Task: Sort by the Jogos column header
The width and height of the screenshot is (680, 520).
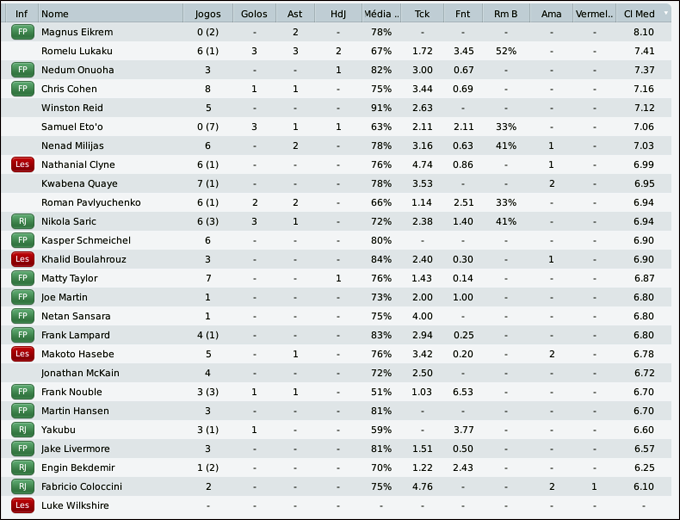Action: pos(208,14)
